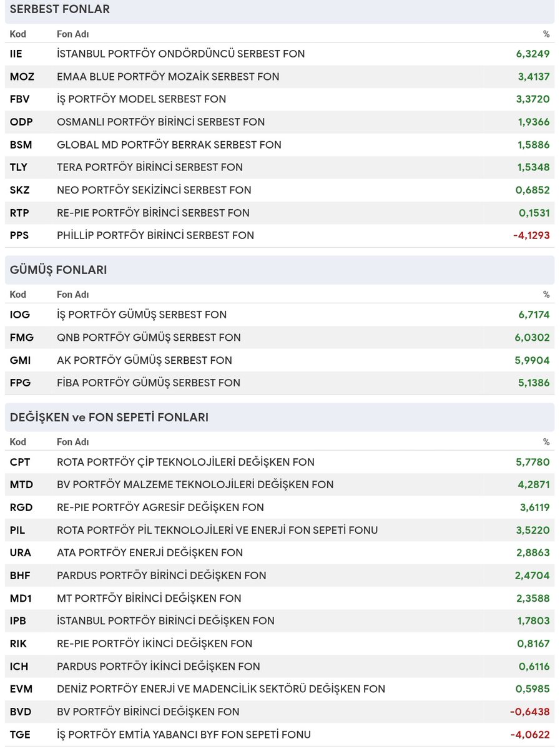Select PARDUS PORTFÖY İKİNCİ DEĞİŞKEN FON
The image size is (560, 749).
click(159, 666)
